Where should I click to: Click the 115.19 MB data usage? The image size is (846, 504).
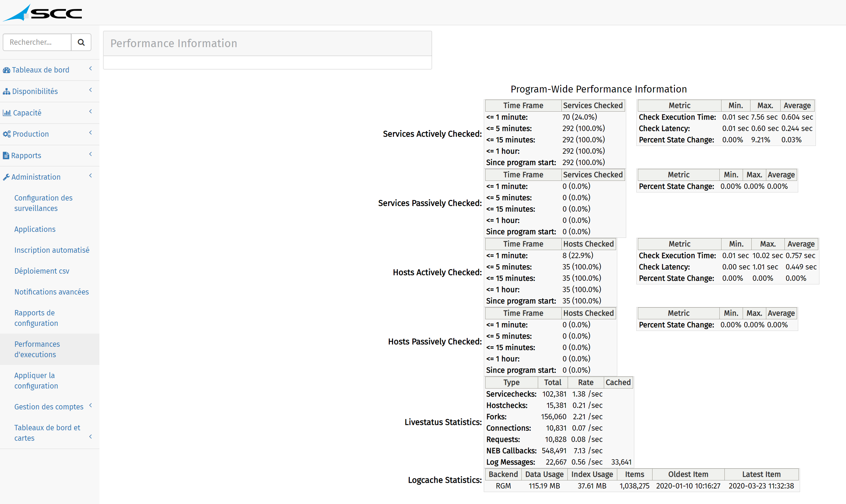[x=544, y=486]
